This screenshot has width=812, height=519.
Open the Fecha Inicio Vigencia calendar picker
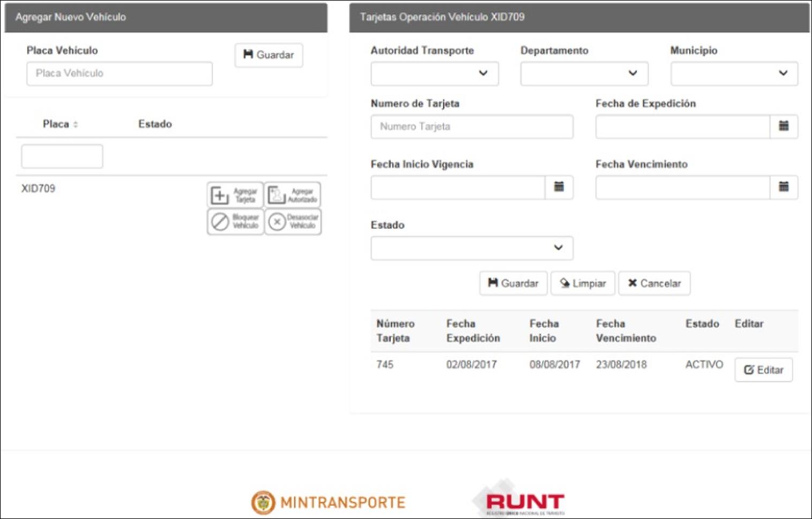coord(558,187)
